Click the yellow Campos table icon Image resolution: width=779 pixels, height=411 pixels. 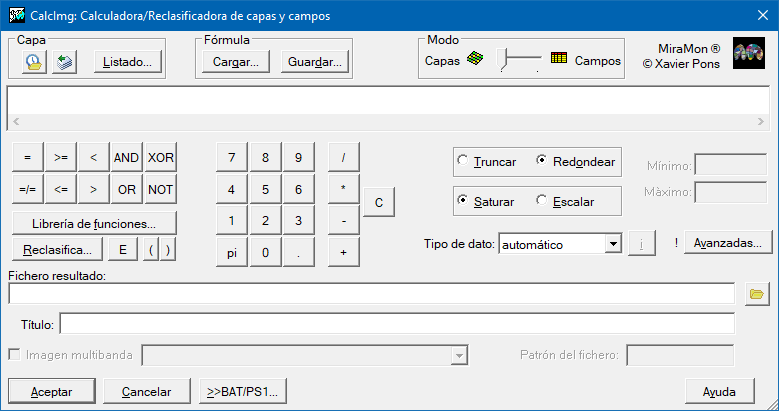pos(559,60)
